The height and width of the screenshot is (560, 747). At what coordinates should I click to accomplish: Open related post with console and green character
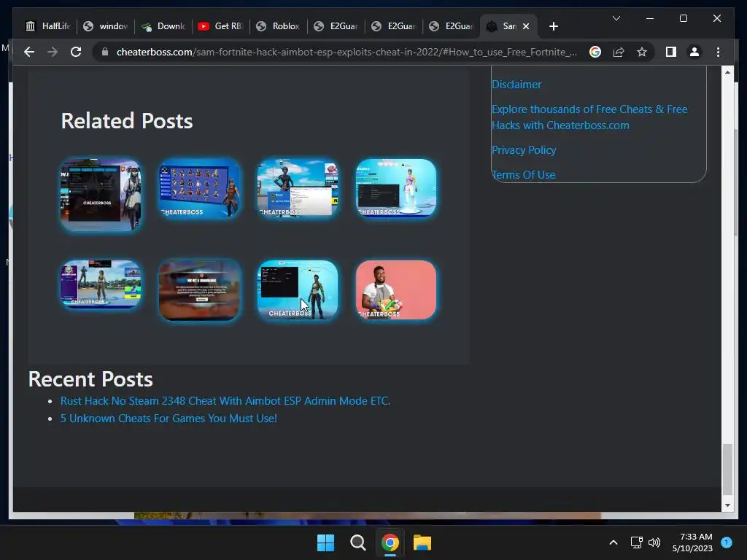point(298,290)
